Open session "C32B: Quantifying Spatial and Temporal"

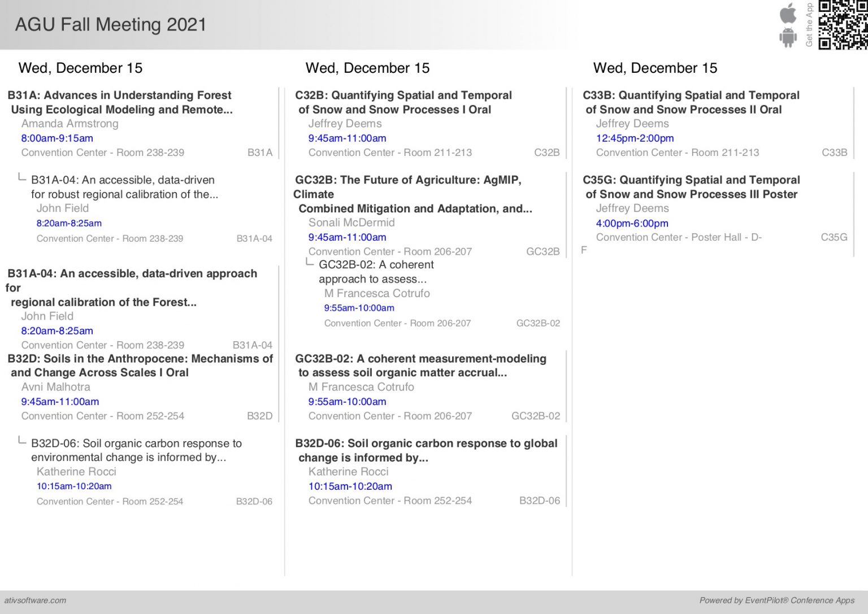(403, 102)
